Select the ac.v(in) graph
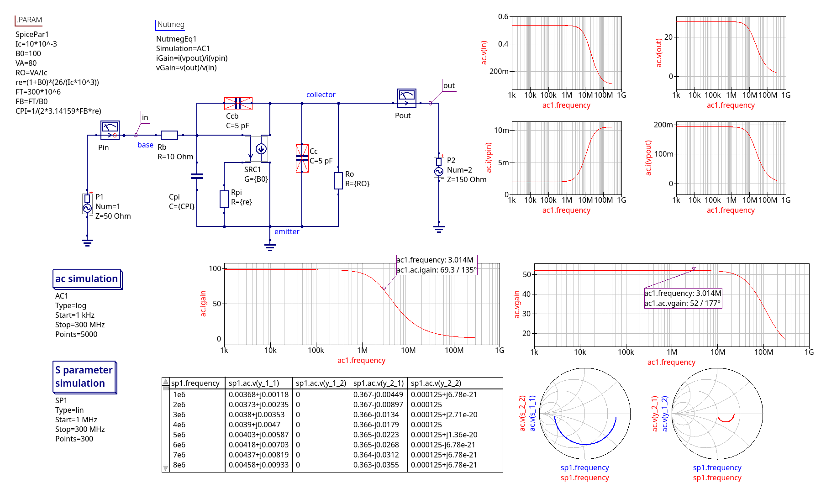 pyautogui.click(x=567, y=53)
